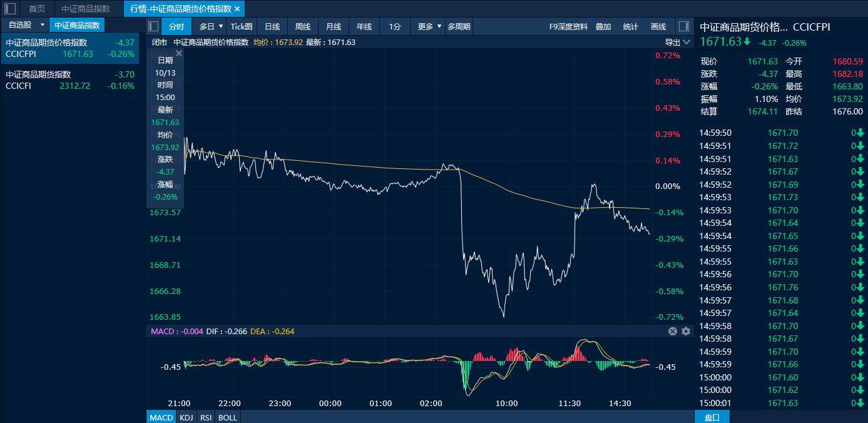Switch to the 1分 one-minute chart
Viewport: 868px width, 423px height.
pyautogui.click(x=395, y=26)
